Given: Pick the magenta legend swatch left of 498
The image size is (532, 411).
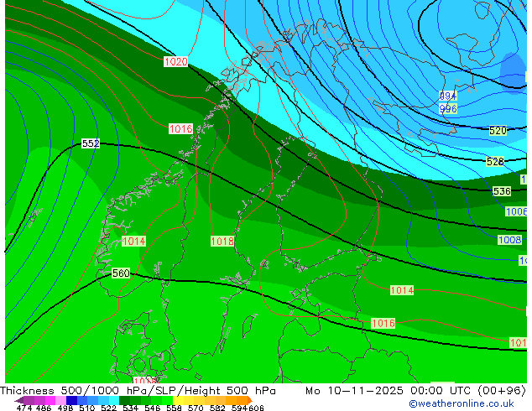Looking at the screenshot, I should click(x=50, y=400).
